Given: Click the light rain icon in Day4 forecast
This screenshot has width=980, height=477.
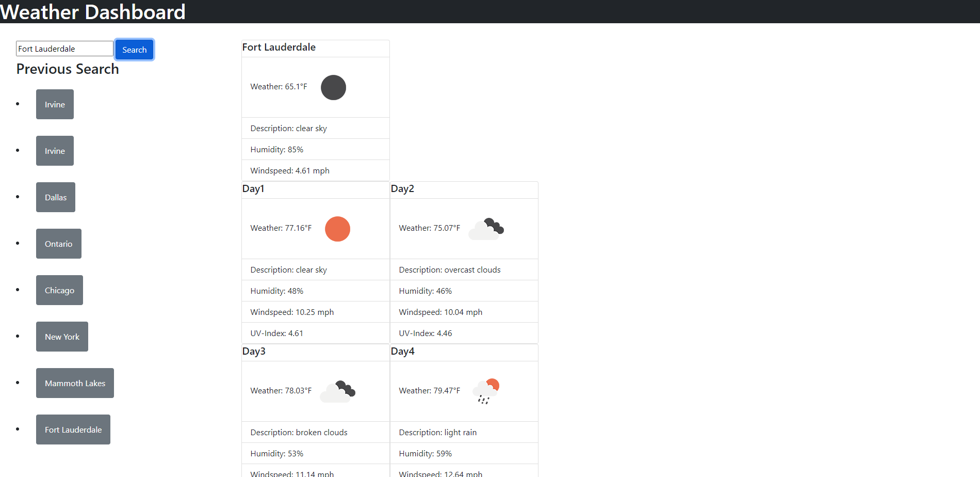Looking at the screenshot, I should [x=485, y=390].
